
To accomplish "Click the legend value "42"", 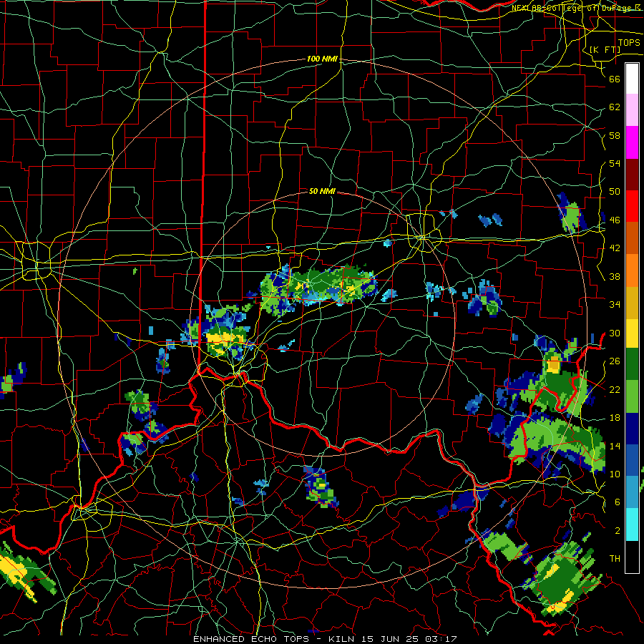I will click(x=615, y=248).
